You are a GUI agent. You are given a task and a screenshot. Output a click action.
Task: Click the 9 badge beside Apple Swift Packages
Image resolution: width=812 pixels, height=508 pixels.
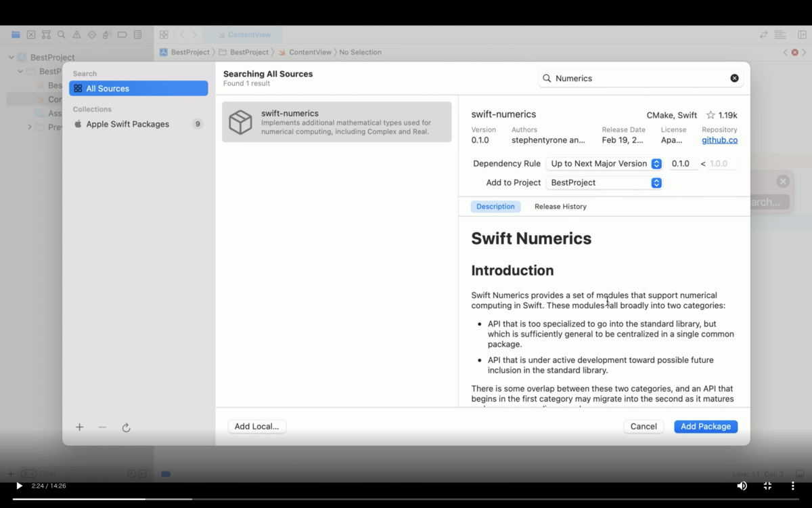[x=198, y=124]
